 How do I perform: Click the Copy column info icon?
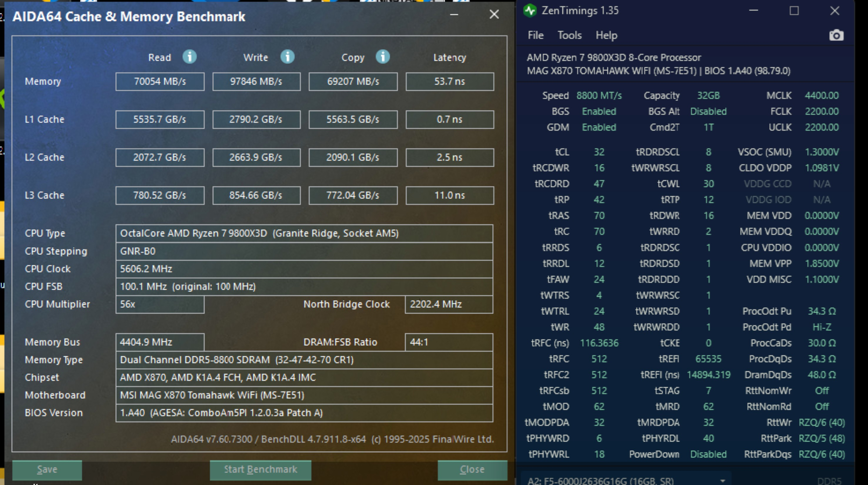383,57
